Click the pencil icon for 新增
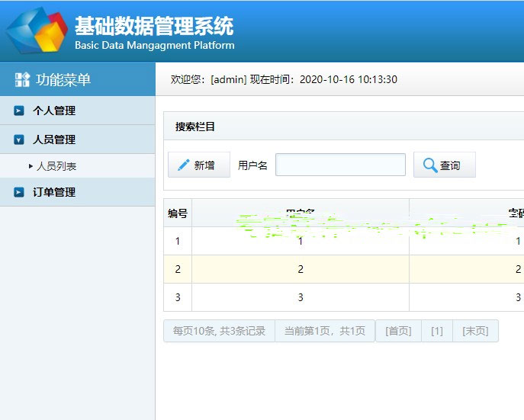 [183, 165]
